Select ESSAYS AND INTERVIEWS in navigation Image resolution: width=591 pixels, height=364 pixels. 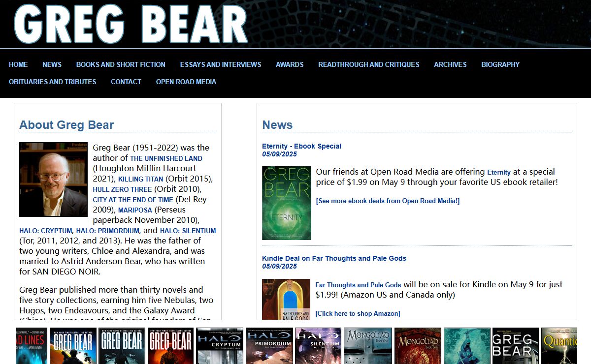tap(221, 64)
